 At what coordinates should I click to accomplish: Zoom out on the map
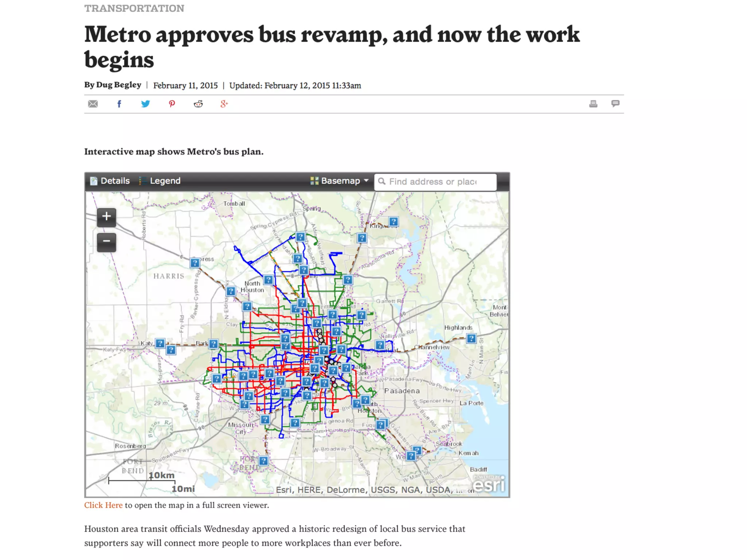pos(107,241)
